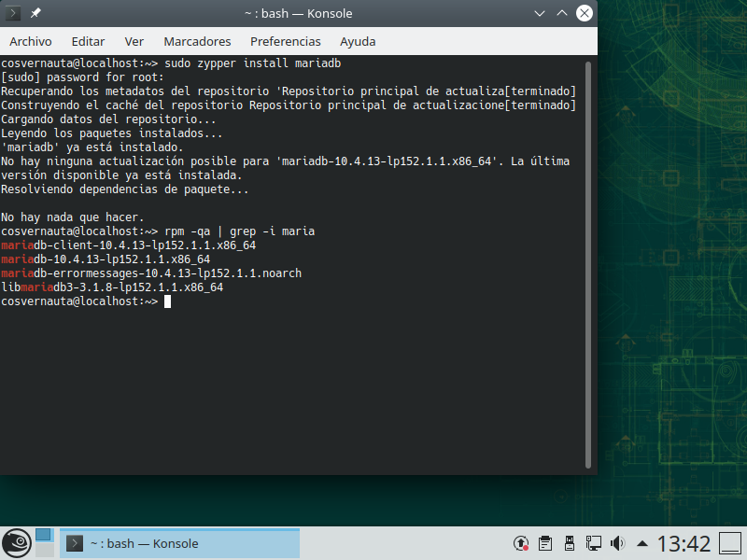Click the Konsole vertical scrollbar
The height and width of the screenshot is (560, 747).
(588, 264)
